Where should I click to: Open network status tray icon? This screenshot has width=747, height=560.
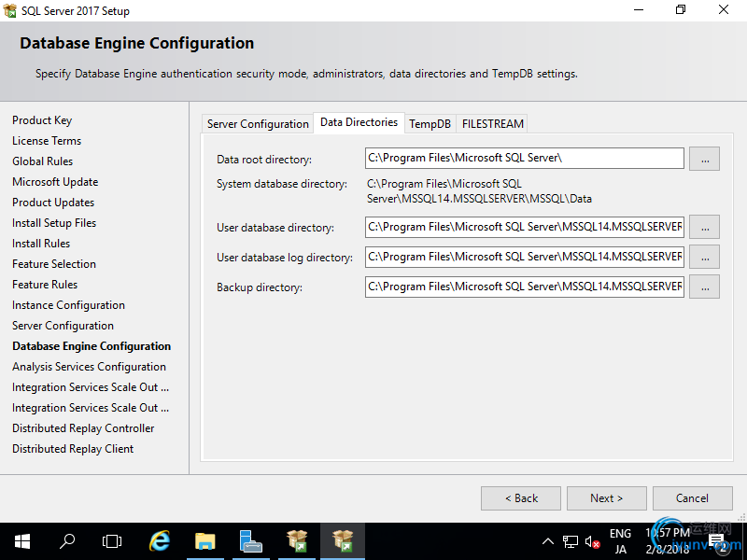point(571,542)
